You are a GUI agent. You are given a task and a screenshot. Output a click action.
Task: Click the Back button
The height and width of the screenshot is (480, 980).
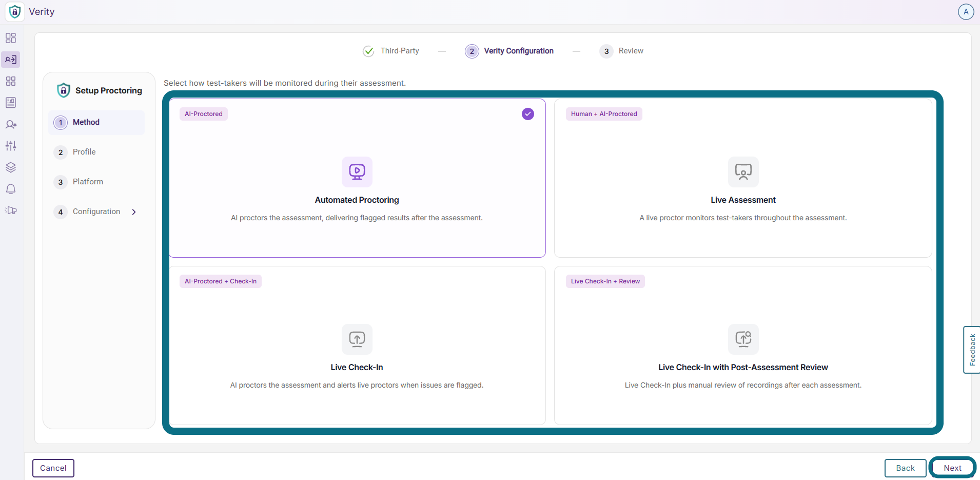(x=905, y=468)
